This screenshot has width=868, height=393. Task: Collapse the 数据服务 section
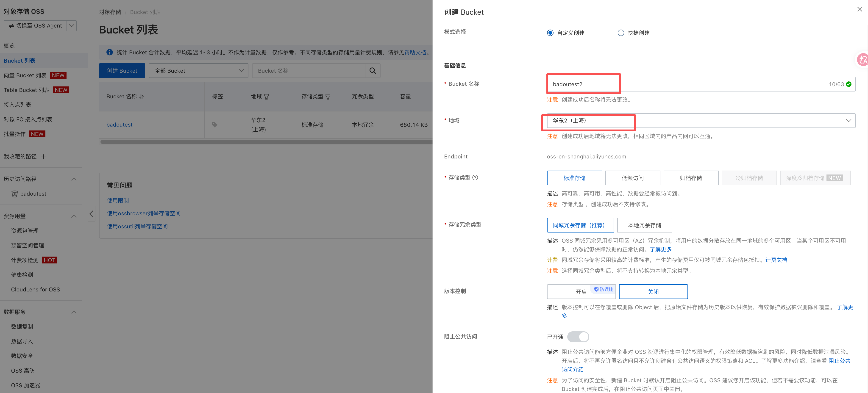[x=74, y=312]
